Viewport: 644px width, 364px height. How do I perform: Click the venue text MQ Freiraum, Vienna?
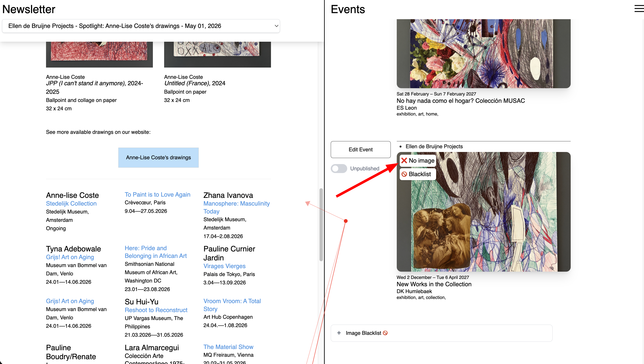228,355
